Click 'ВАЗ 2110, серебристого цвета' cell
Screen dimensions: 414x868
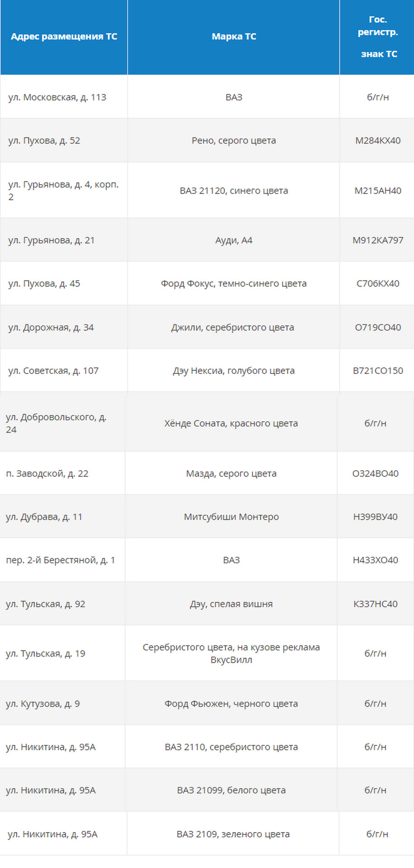[231, 747]
